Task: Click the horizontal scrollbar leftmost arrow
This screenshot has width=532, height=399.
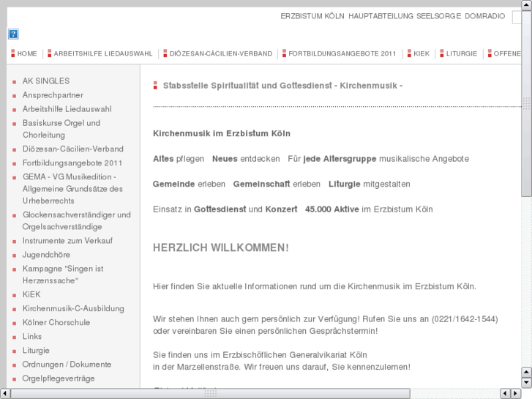Action: (x=4, y=393)
